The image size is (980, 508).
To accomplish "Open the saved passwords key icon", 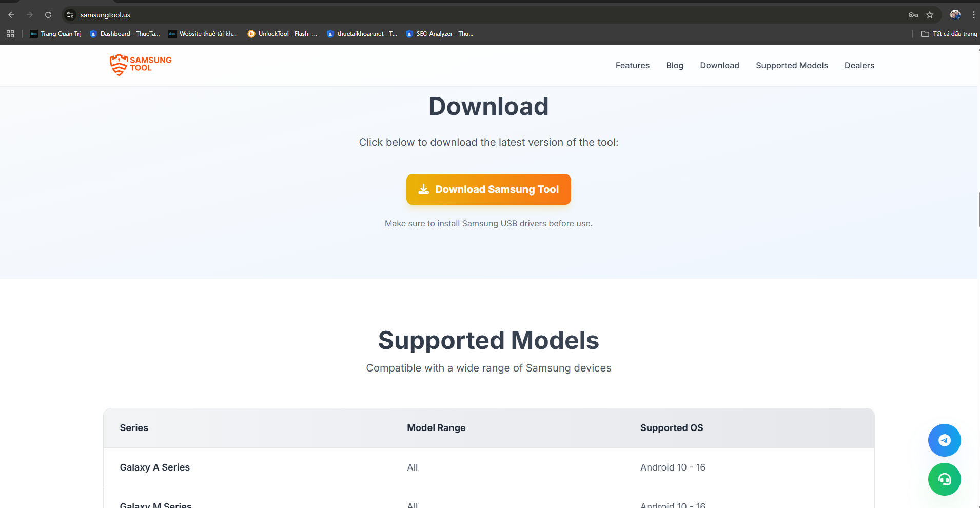I will [913, 15].
